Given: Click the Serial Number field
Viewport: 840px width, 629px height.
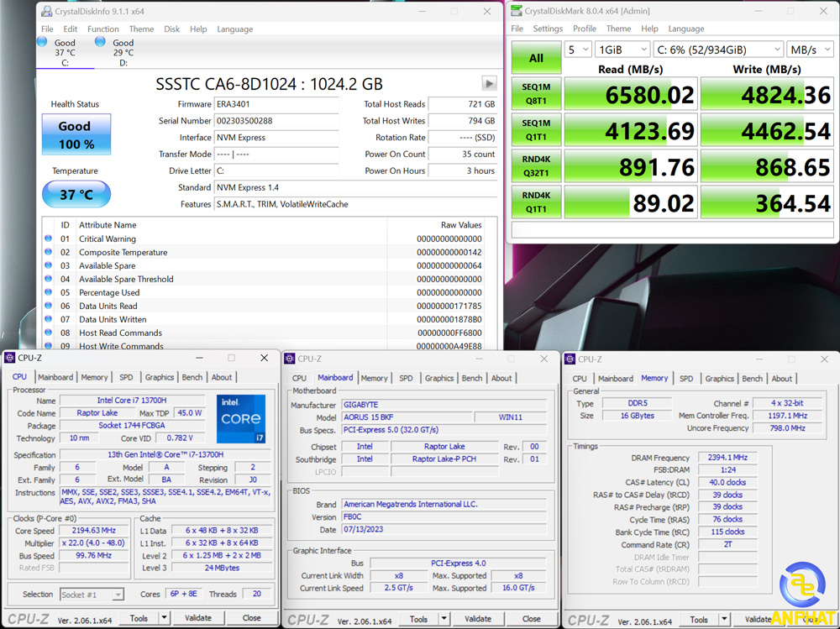Looking at the screenshot, I should (276, 121).
